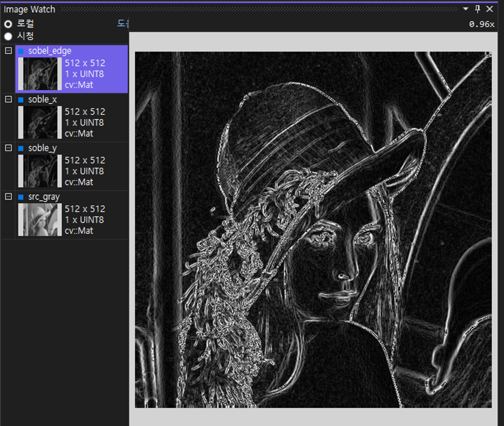Collapse the soble_x entry

[x=8, y=99]
